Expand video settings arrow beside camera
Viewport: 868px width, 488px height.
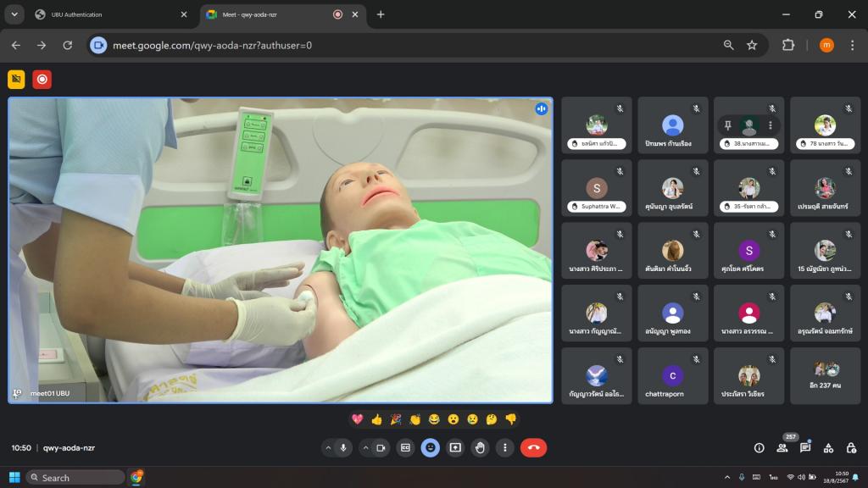point(365,447)
